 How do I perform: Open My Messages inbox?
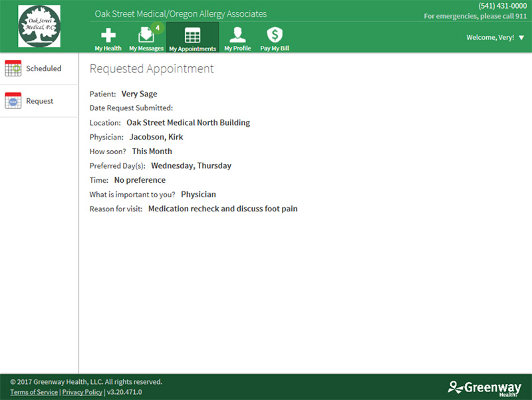pyautogui.click(x=146, y=39)
